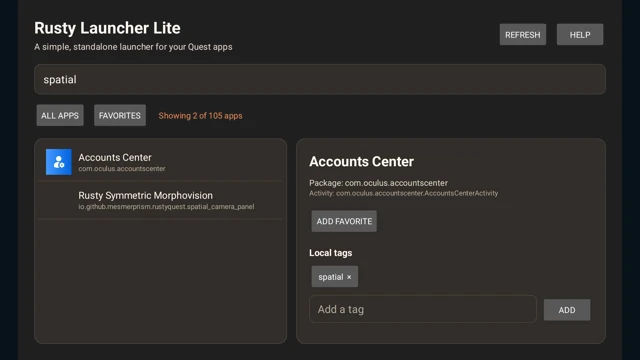Switch to the ALL APPS filter
This screenshot has height=360, width=640.
tap(60, 116)
